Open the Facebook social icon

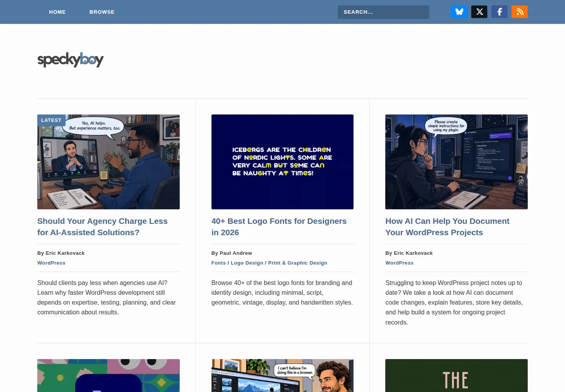pyautogui.click(x=499, y=12)
